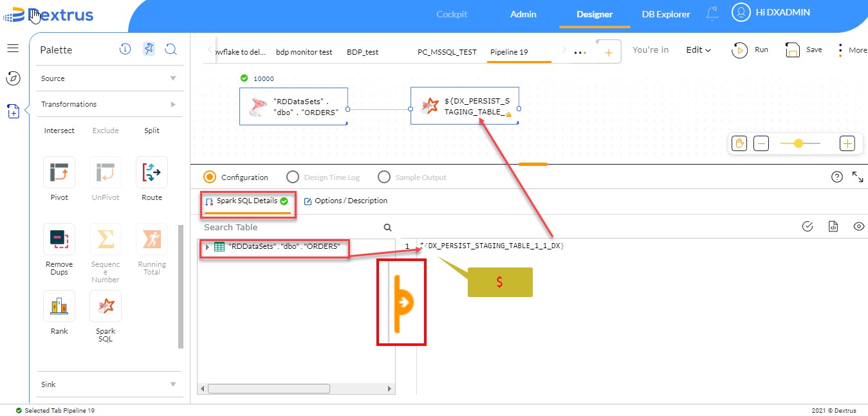Open the add-file palette icon in sidebar
Screen dimensions: 868x416
[13, 111]
